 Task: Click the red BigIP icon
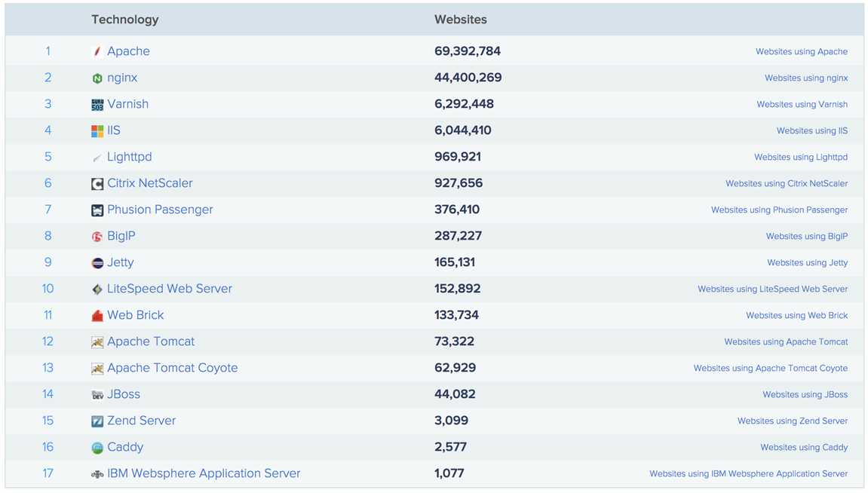97,237
